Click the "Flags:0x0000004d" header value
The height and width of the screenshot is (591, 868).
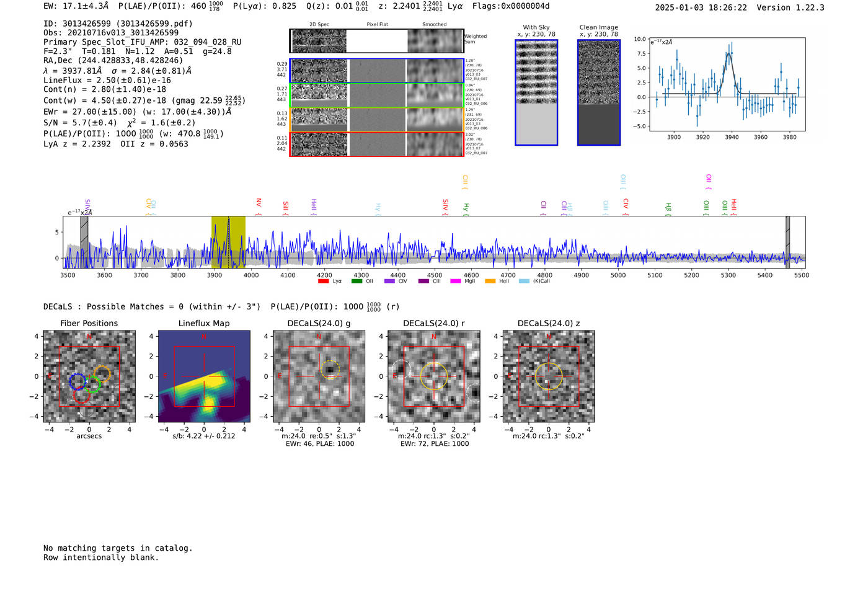pos(511,6)
